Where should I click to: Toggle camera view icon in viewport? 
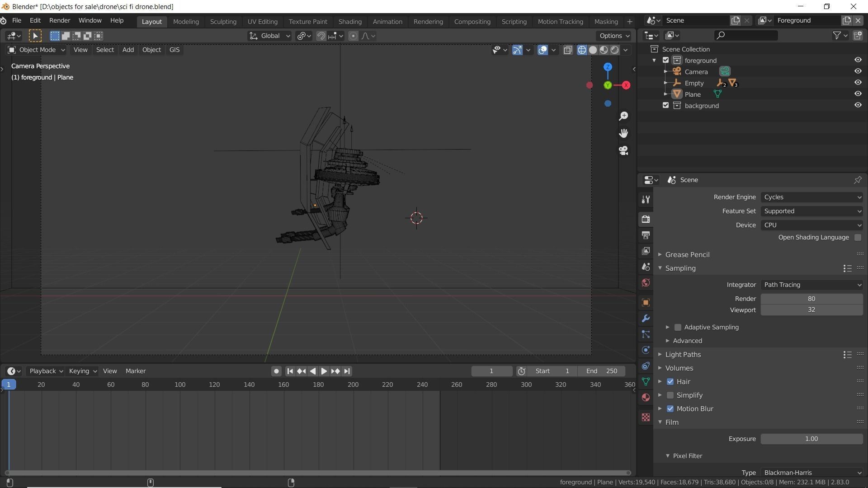point(623,150)
